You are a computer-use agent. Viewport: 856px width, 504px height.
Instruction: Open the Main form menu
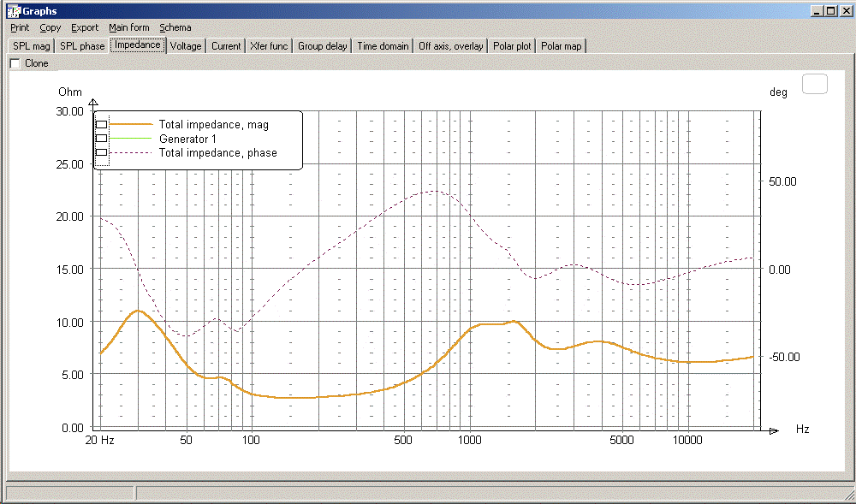point(129,27)
